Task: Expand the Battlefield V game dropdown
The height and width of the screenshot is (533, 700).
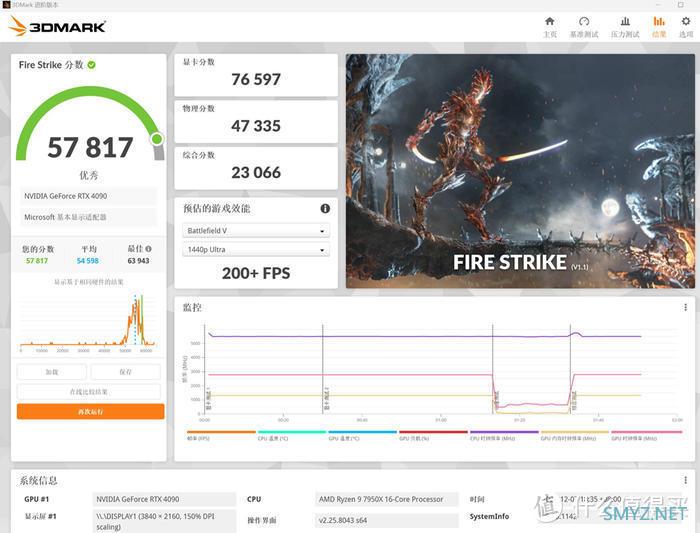Action: [x=256, y=231]
